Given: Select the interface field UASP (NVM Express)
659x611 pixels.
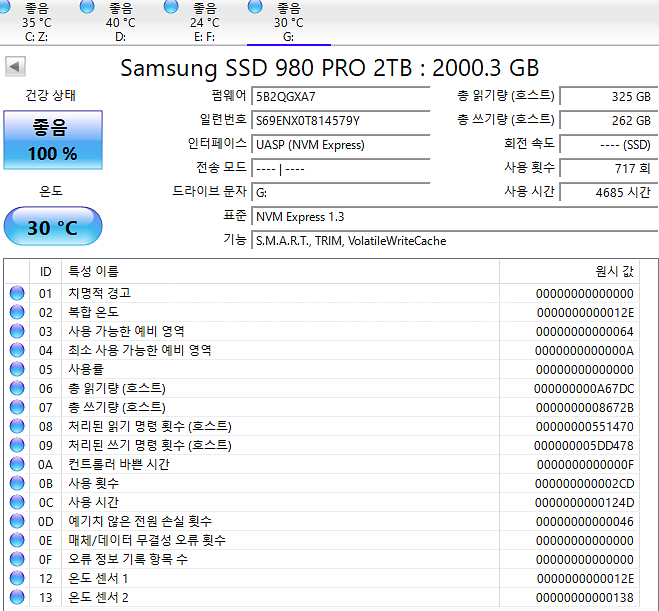Looking at the screenshot, I should (340, 145).
